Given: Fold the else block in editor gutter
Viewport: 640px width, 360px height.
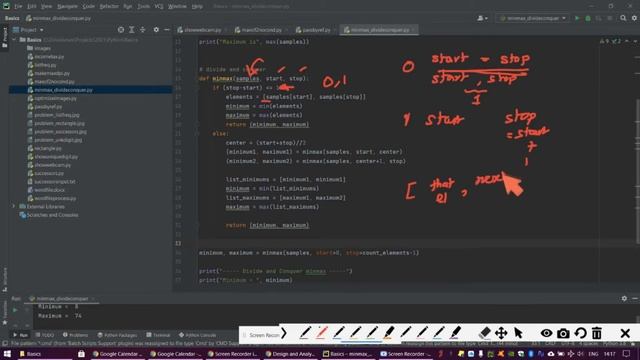Looking at the screenshot, I should click(x=197, y=133).
